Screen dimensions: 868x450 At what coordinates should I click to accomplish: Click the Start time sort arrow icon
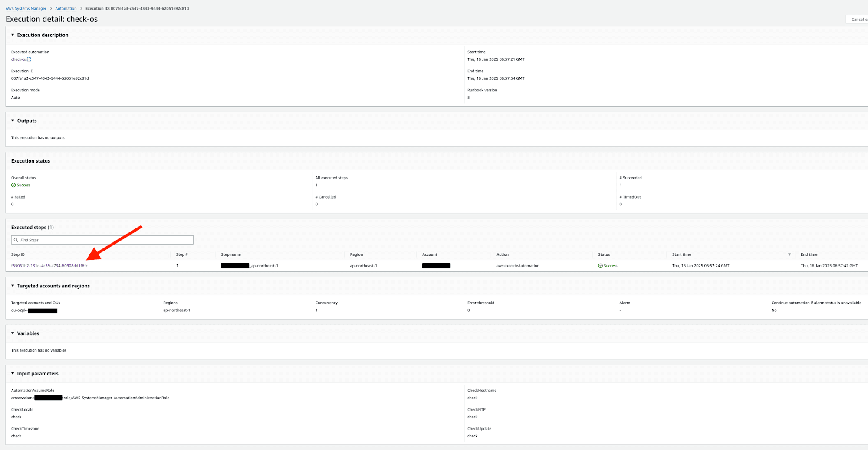tap(789, 255)
